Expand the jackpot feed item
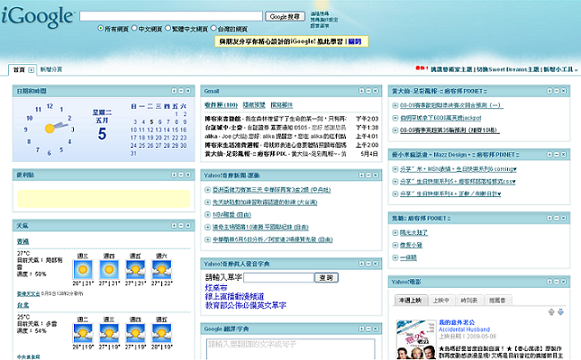The width and height of the screenshot is (581, 360). pos(395,118)
